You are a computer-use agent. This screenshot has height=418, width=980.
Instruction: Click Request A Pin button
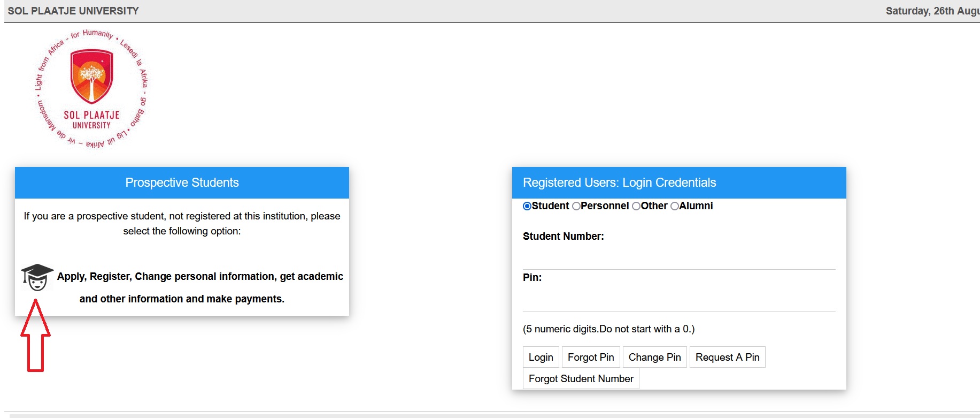click(727, 357)
